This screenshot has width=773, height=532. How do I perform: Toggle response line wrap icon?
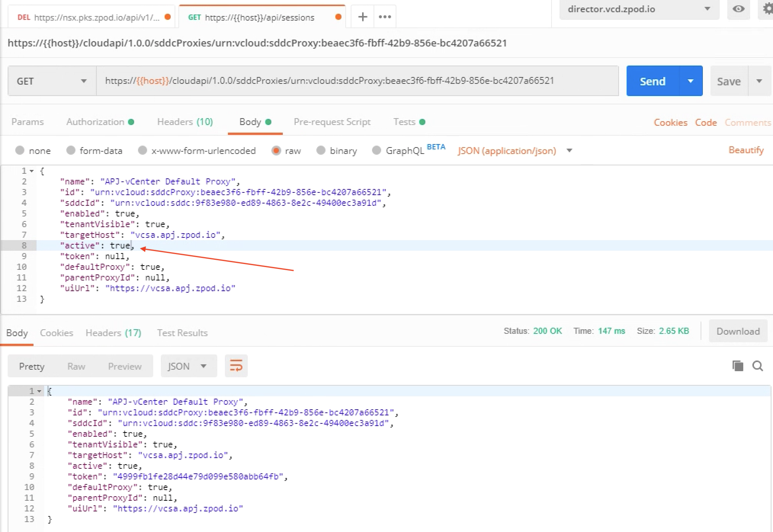pos(236,366)
